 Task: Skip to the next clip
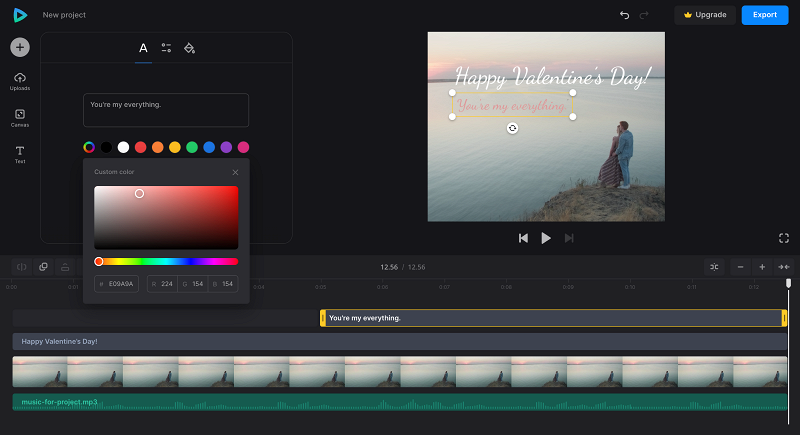569,238
